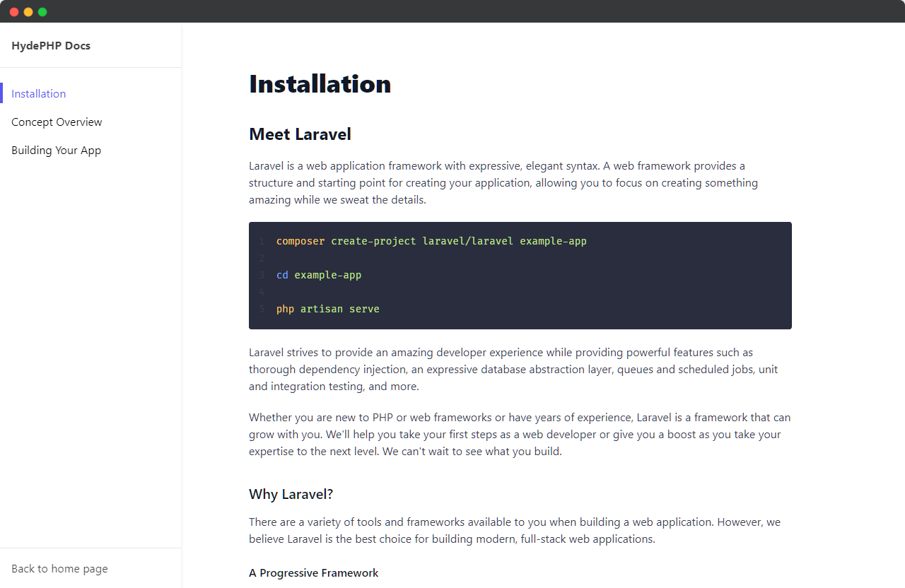Click the yellow minimize window button
This screenshot has width=905, height=588.
click(28, 11)
